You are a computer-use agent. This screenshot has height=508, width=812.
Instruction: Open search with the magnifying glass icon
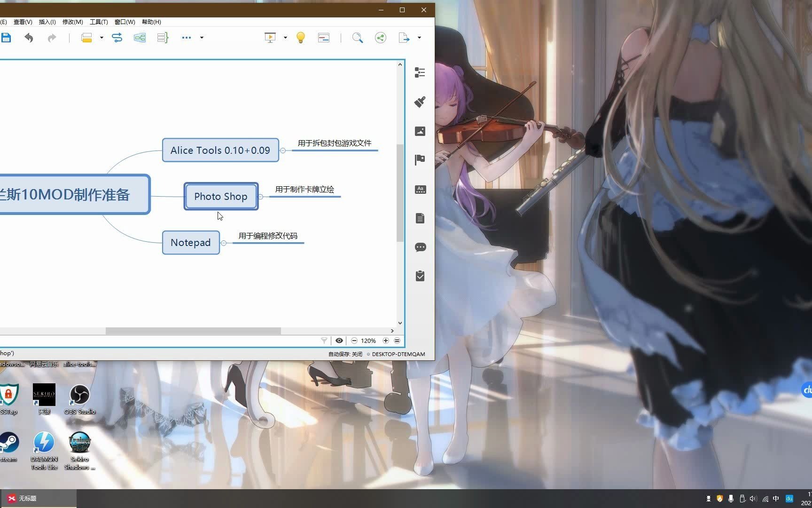[x=358, y=38]
